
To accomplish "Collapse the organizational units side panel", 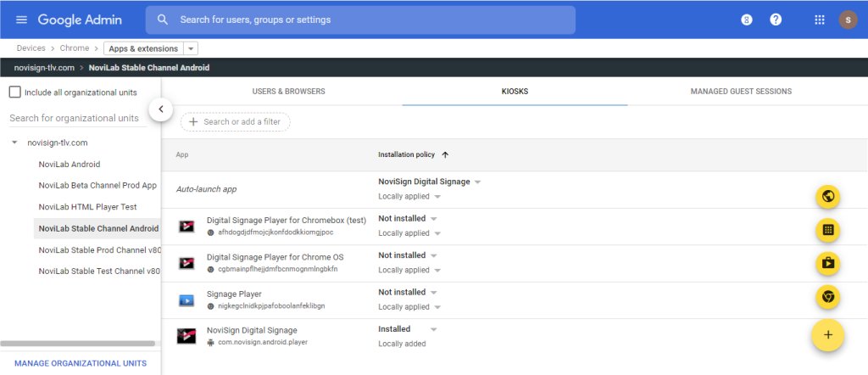I will coord(161,109).
